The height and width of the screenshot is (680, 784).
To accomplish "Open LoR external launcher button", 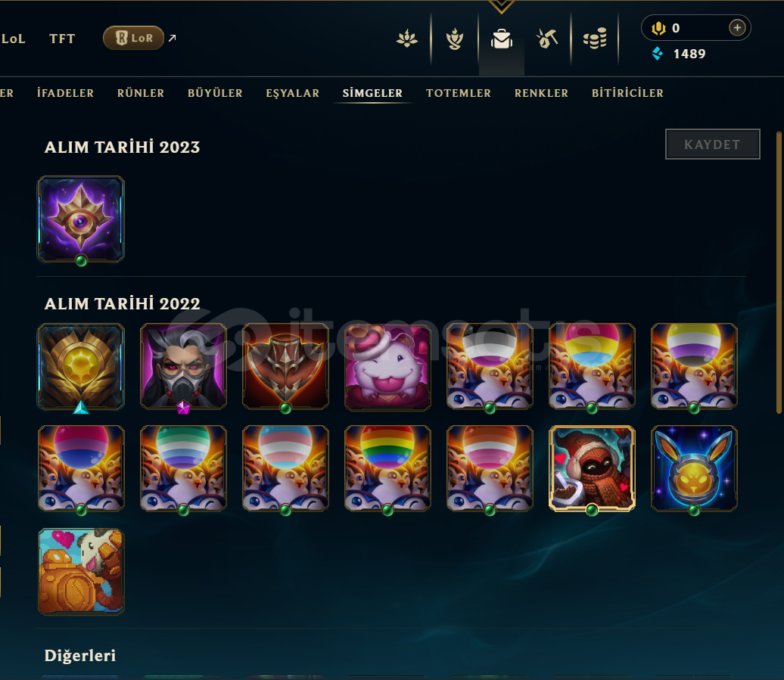I will 133,38.
